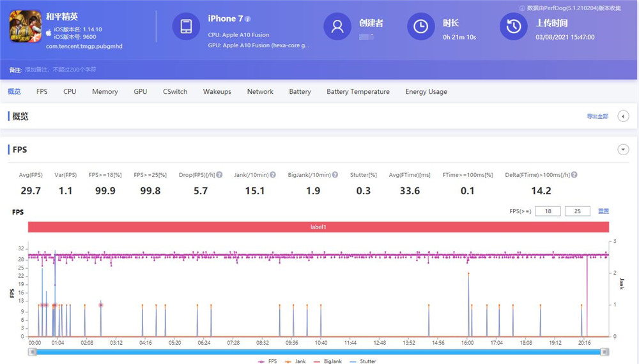The width and height of the screenshot is (639, 364).
Task: Click the reset link beside FPS thresholds
Action: pyautogui.click(x=603, y=211)
